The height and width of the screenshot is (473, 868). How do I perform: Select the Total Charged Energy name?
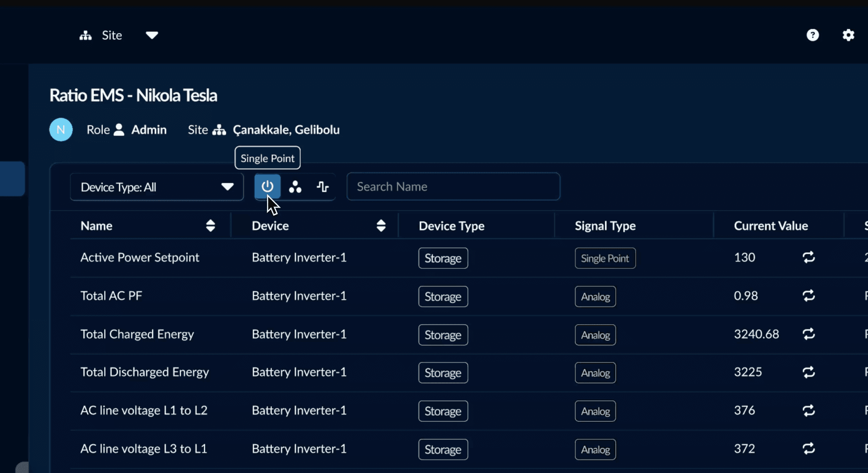pyautogui.click(x=137, y=334)
